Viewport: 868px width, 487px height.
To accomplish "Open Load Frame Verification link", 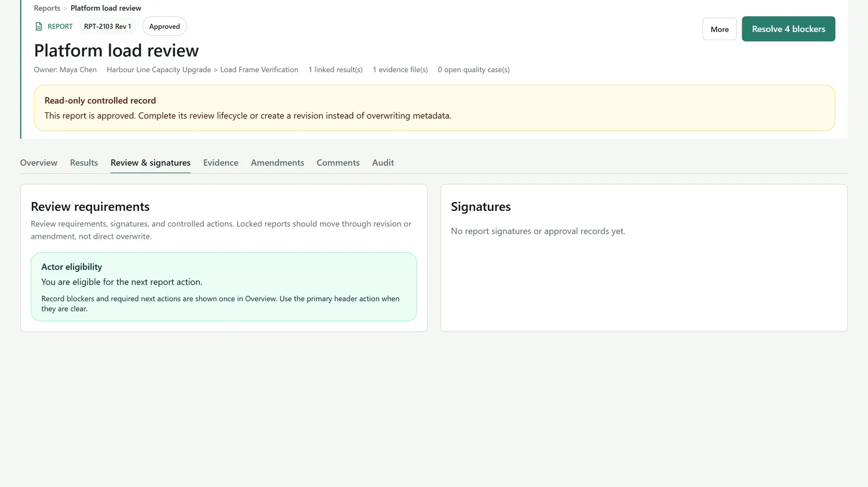I will 259,70.
